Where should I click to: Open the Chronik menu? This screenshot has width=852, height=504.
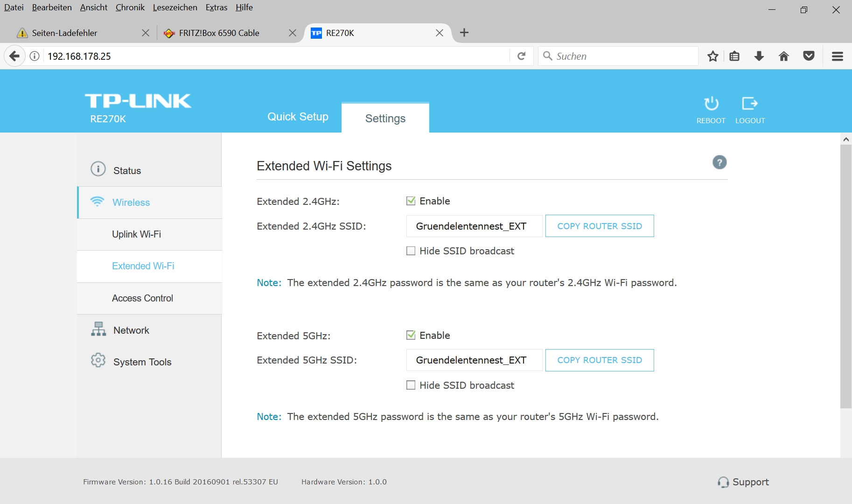[x=130, y=7]
